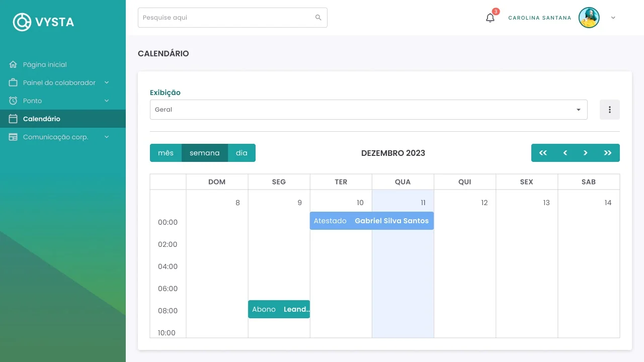Click the search magnifier icon

coord(318,18)
